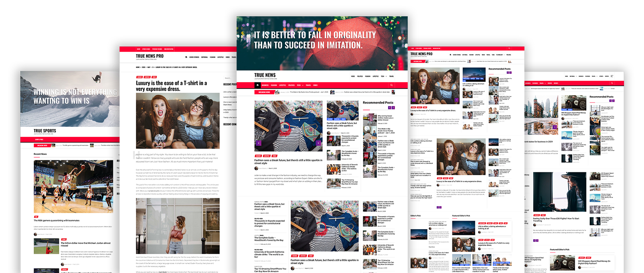
Task: Open Documentation in article page top red bar
Action: pos(169,49)
